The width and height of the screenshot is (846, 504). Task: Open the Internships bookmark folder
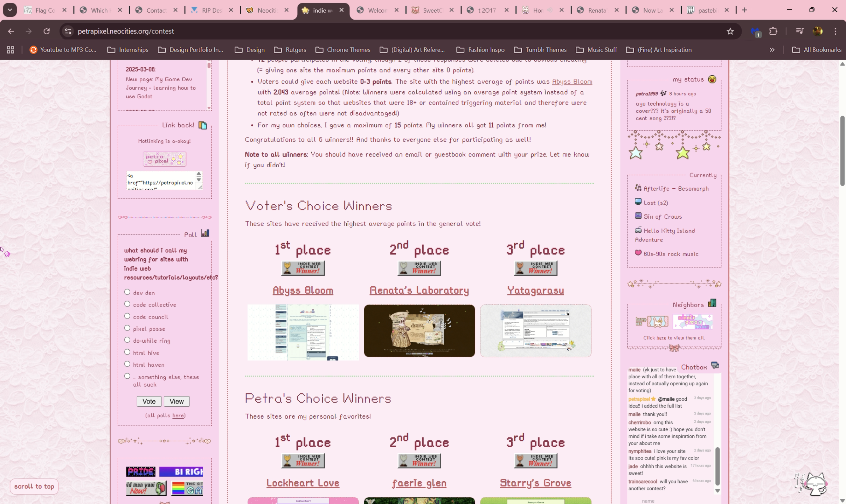(x=128, y=50)
